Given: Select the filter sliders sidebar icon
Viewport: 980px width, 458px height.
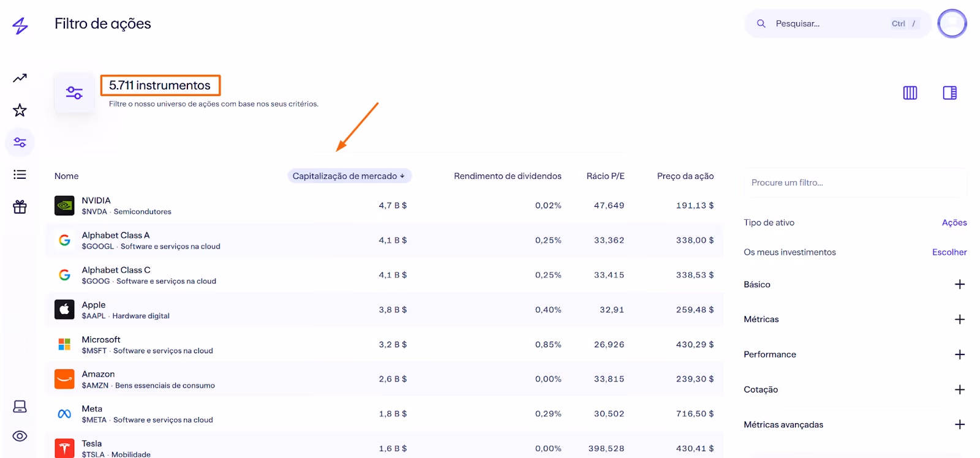Looking at the screenshot, I should pos(20,143).
